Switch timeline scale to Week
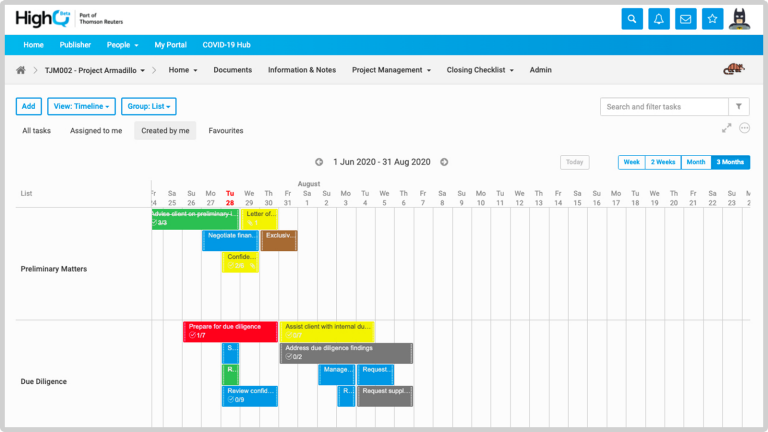This screenshot has height=432, width=768. click(631, 162)
